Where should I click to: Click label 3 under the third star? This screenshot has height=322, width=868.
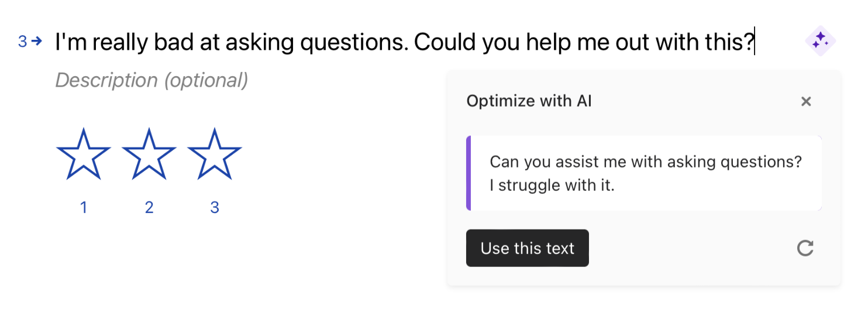(x=215, y=207)
